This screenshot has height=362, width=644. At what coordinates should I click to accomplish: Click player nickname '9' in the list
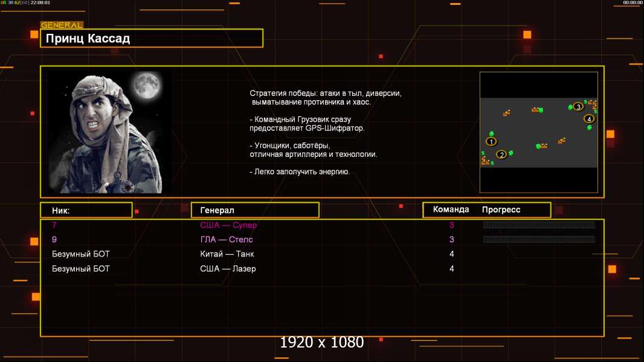pyautogui.click(x=54, y=240)
